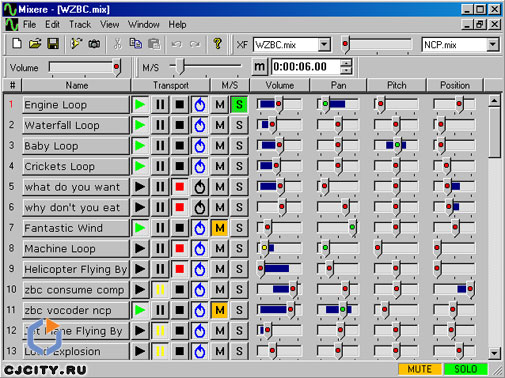This screenshot has width=505, height=378.
Task: Open help with the question mark icon
Action: pyautogui.click(x=218, y=44)
